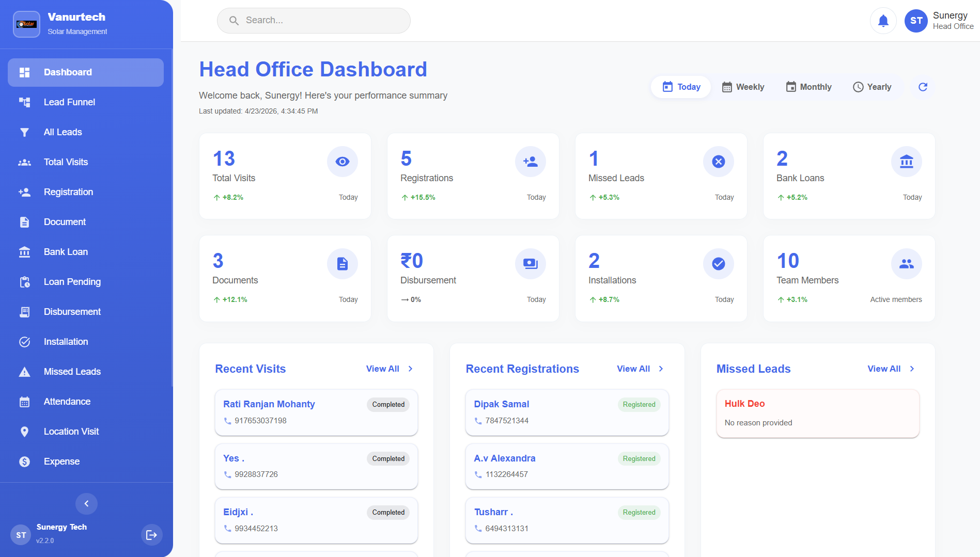Click the Missed Leads warning triangle icon
This screenshot has height=557, width=980.
24,372
